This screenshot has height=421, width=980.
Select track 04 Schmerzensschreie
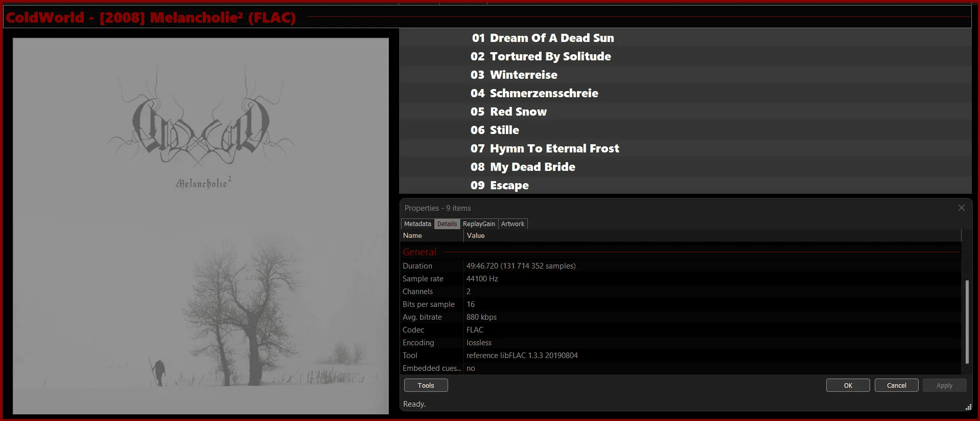(x=685, y=93)
